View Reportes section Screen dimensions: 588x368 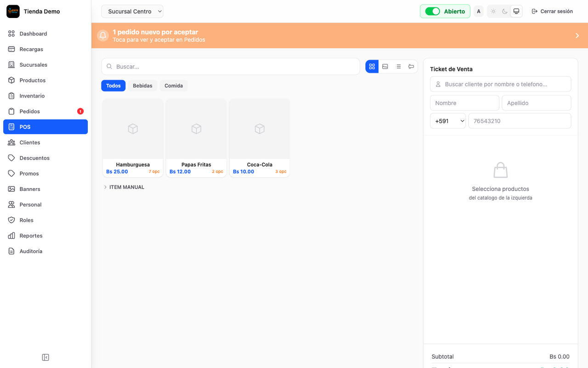click(x=45, y=236)
